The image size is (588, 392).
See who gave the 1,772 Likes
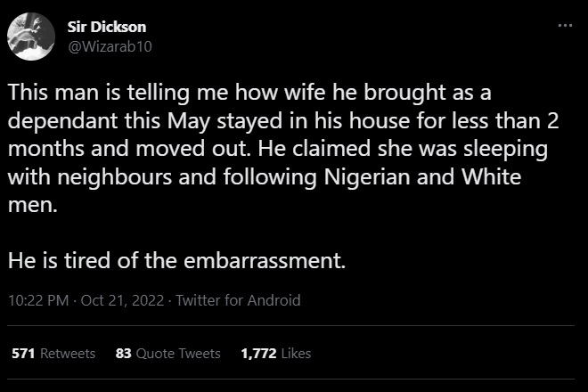[x=275, y=354]
